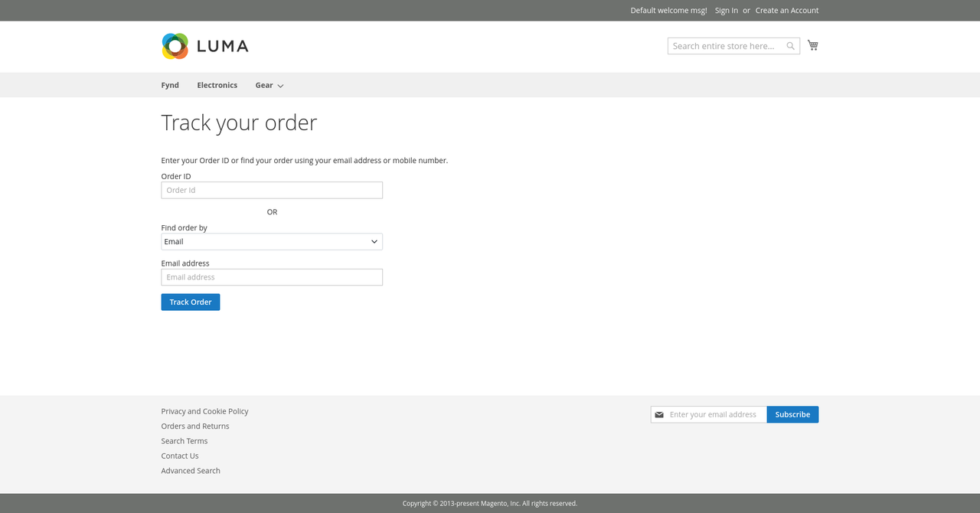Screen dimensions: 980x513
Task: Focus the Email address input
Action: pos(272,276)
